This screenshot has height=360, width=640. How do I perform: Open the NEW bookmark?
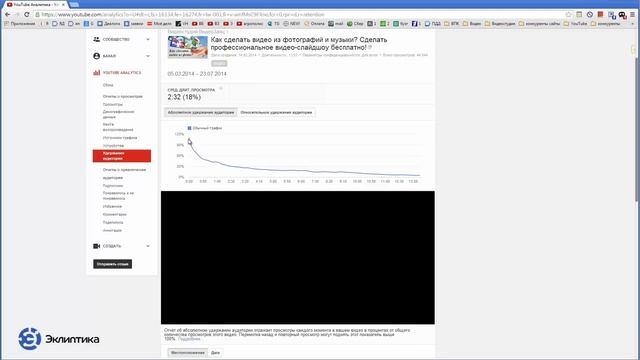point(291,24)
